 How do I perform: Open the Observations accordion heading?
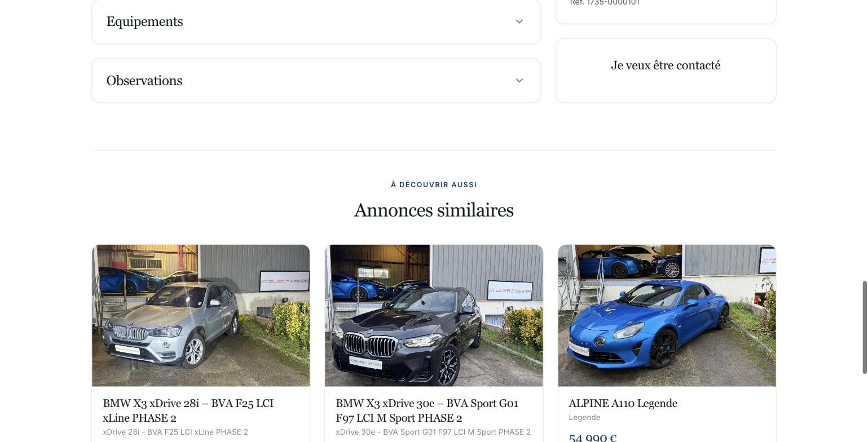click(x=144, y=81)
